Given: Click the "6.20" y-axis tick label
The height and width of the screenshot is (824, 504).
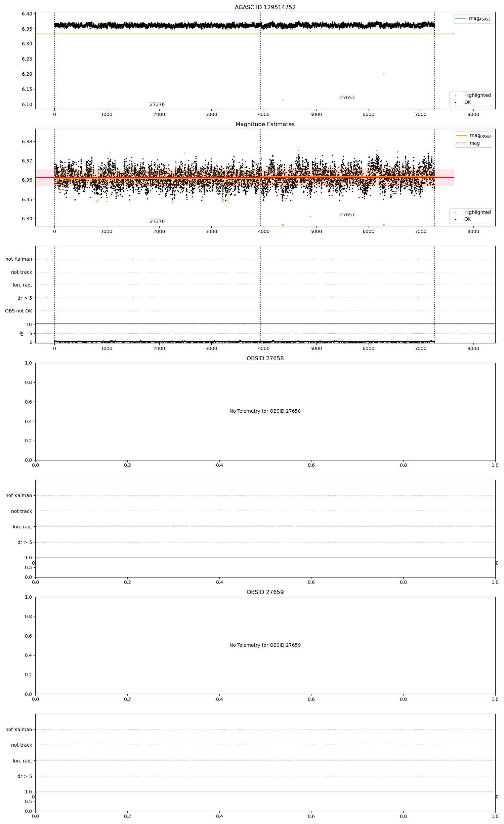Looking at the screenshot, I should tap(27, 74).
